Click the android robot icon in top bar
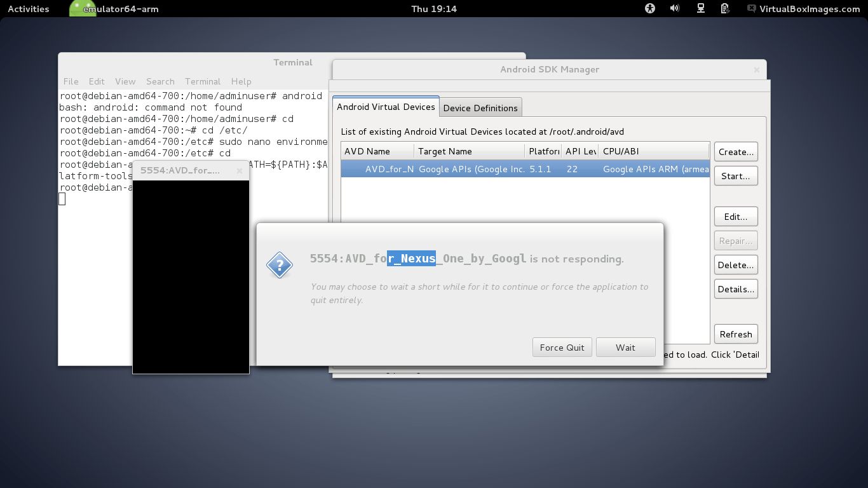868x488 pixels. (x=82, y=8)
